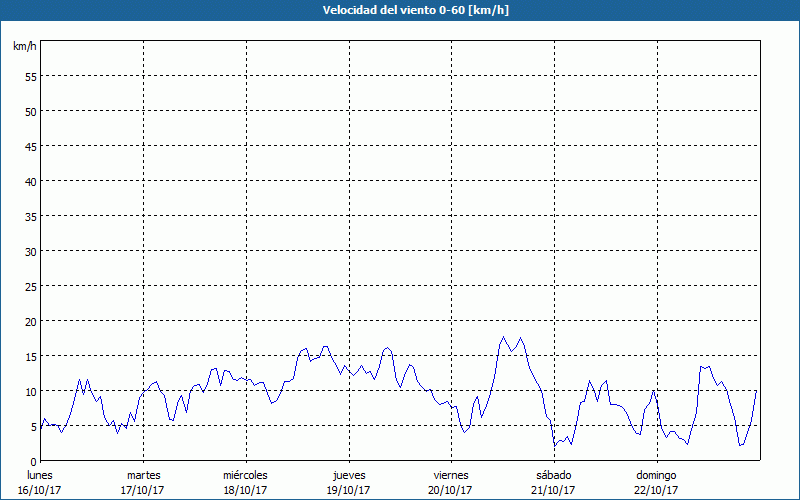Select the "viernes" day label

(451, 475)
